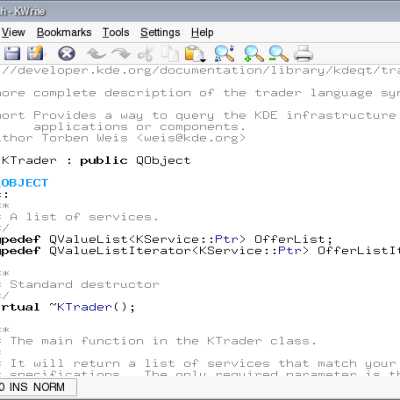Click 'KTrader' in the class declaration line

click(x=29, y=161)
